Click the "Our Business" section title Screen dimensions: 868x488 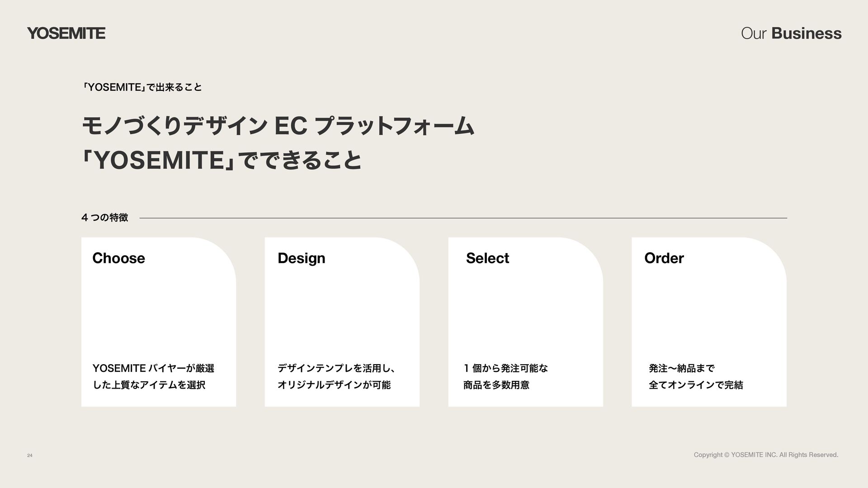791,33
